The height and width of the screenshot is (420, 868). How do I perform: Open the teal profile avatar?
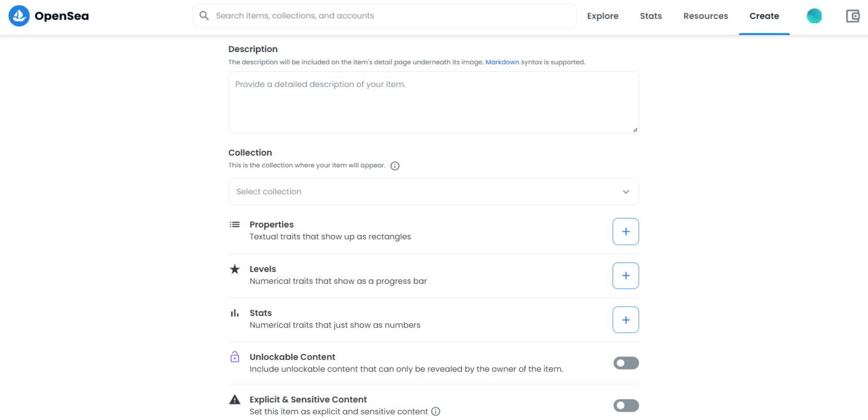point(814,16)
